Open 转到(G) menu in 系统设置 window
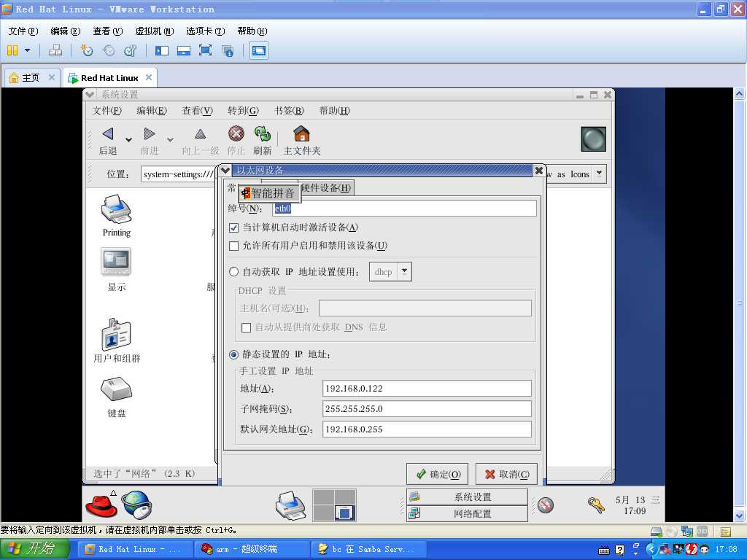This screenshot has height=560, width=747. point(243,111)
